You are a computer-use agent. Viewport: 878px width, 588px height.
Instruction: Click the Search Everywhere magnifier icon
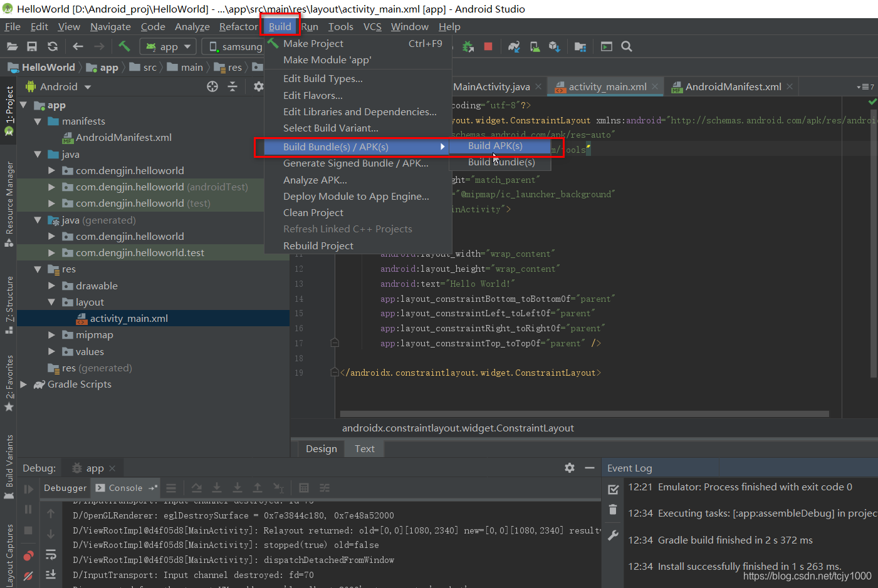627,46
